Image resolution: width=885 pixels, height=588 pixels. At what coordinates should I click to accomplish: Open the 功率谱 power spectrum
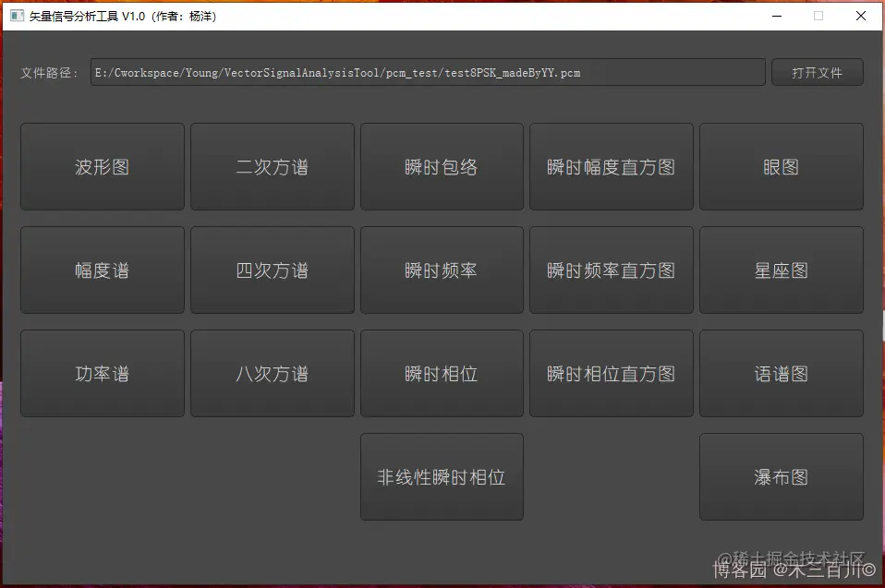(102, 373)
